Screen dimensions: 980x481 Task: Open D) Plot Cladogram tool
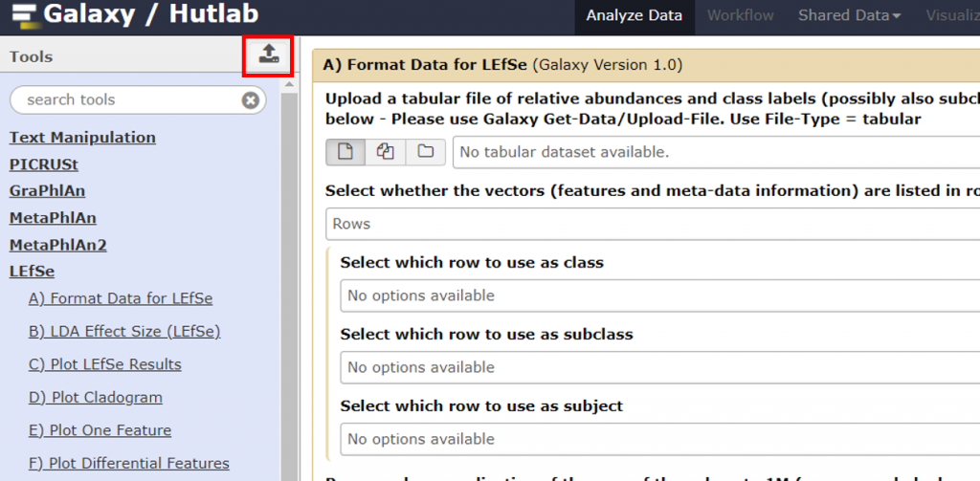tap(96, 397)
